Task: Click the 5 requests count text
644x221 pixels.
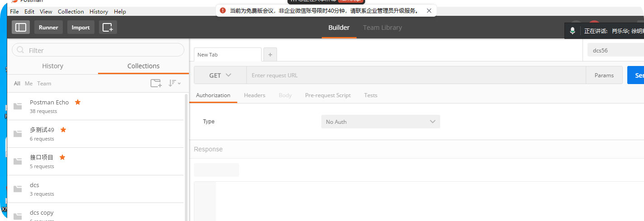Action: 42,166
